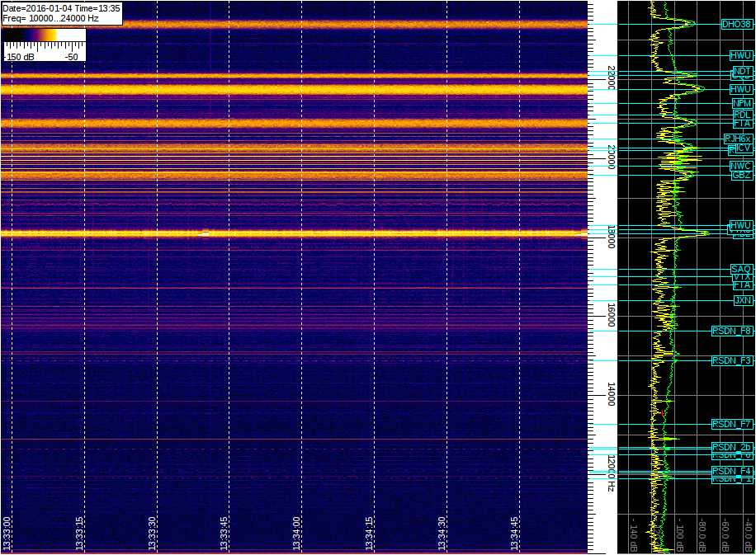Click the 16000 frequency axis label
Viewport: 756px width, 555px height.
[611, 315]
